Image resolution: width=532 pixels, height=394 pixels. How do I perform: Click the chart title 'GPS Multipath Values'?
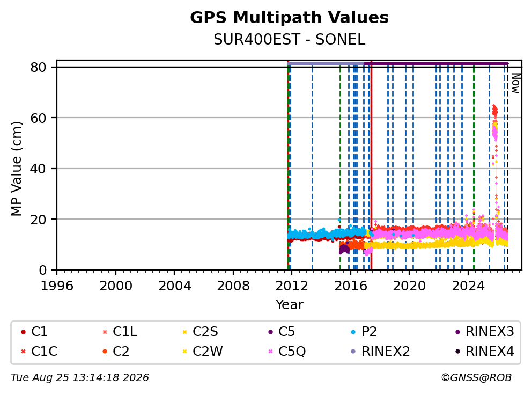point(289,18)
